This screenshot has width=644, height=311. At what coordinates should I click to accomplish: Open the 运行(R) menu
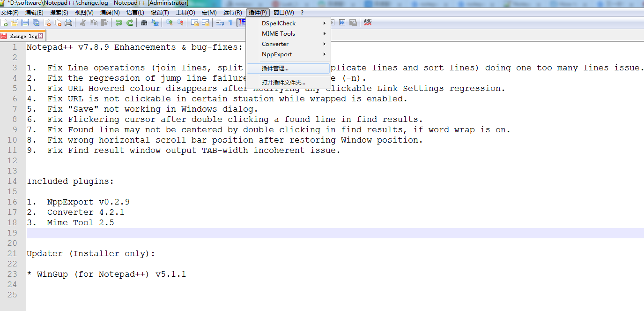233,13
